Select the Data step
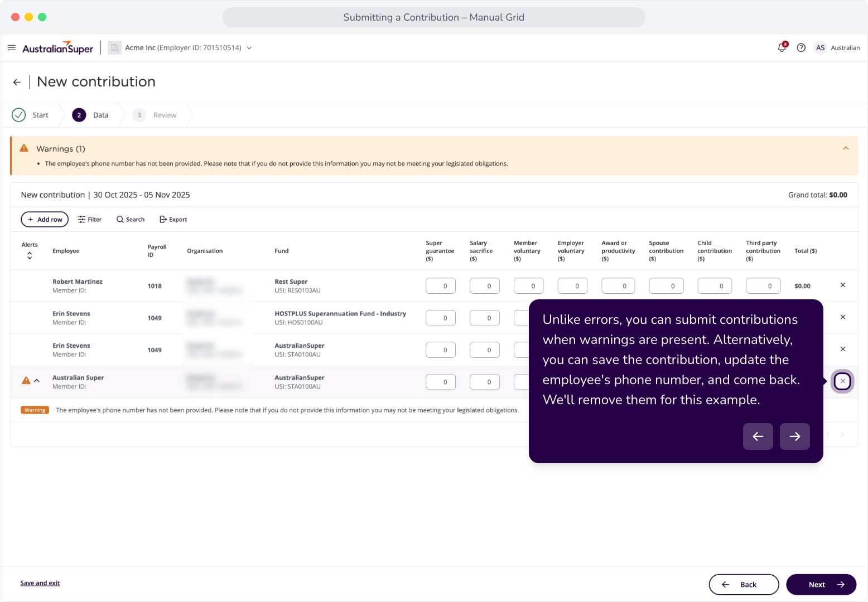868x602 pixels. click(91, 115)
